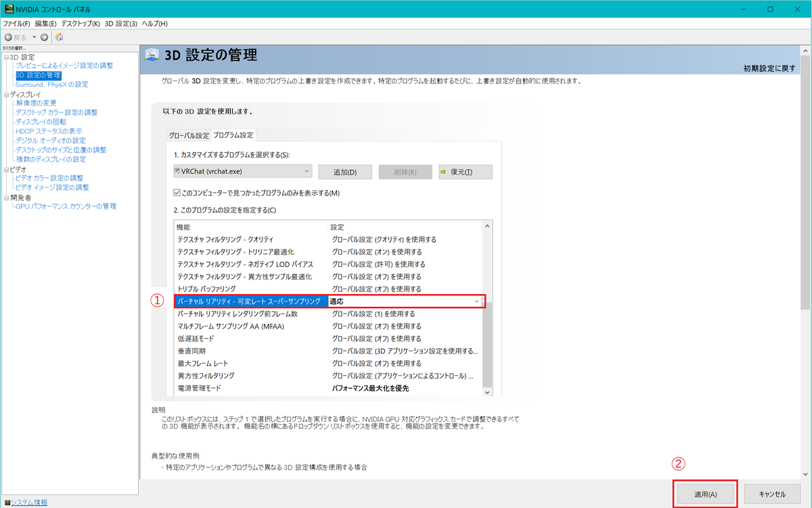Open the ファイル(F) menu
812x508 pixels.
[x=16, y=24]
